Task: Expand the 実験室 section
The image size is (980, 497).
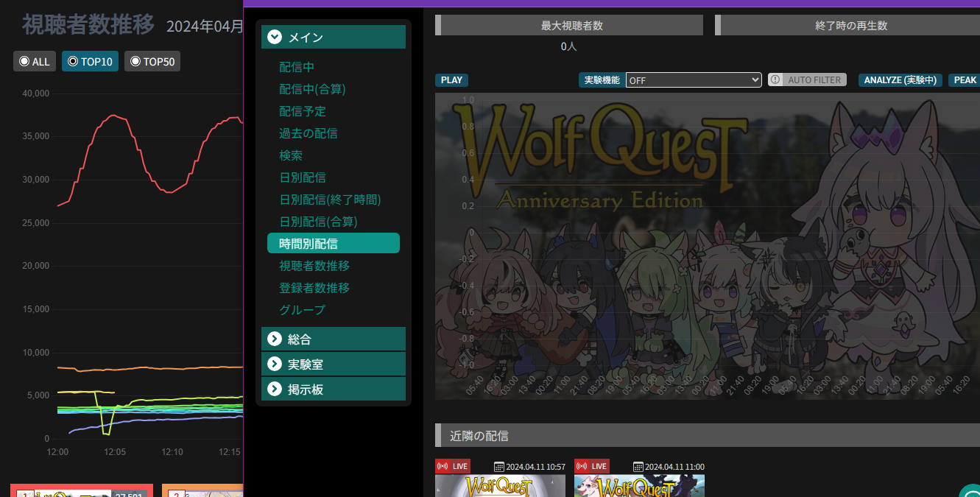Action: pos(334,364)
